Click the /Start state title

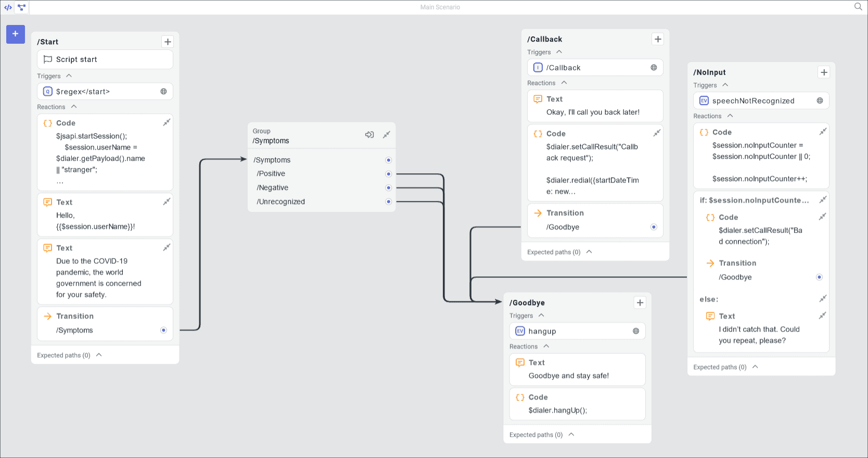point(48,42)
